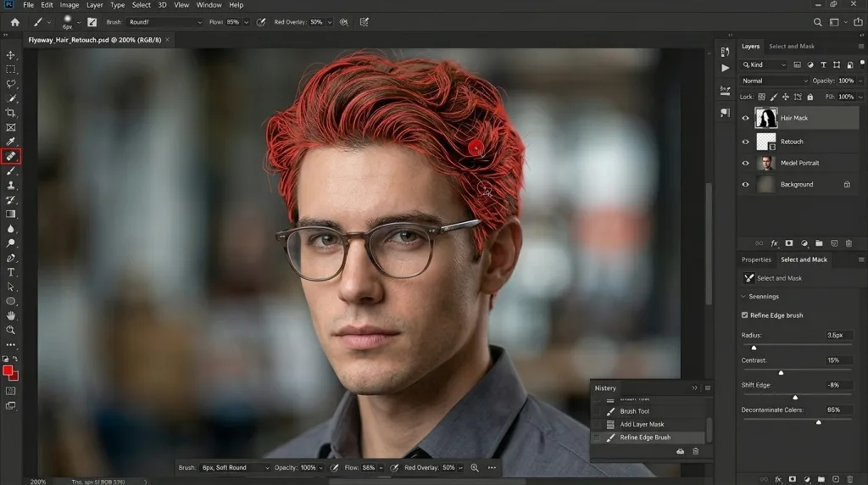868x485 pixels.
Task: Open the Normal blend mode dropdown
Action: pos(774,81)
